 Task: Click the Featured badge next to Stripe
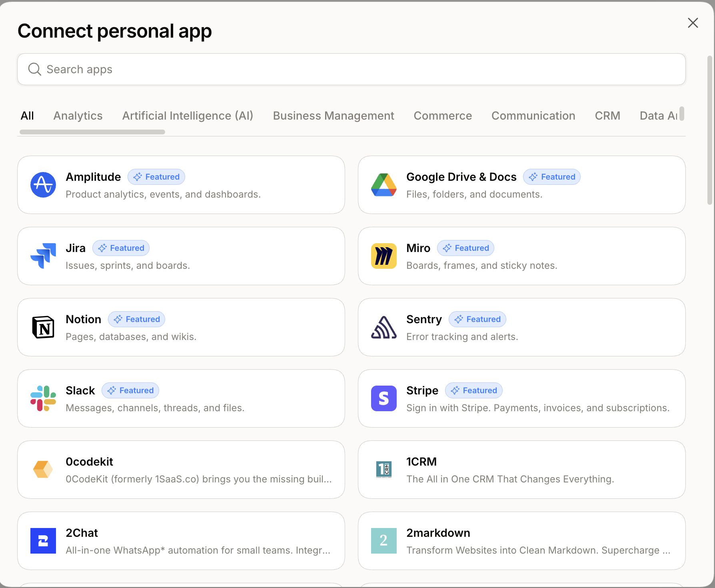pos(474,390)
